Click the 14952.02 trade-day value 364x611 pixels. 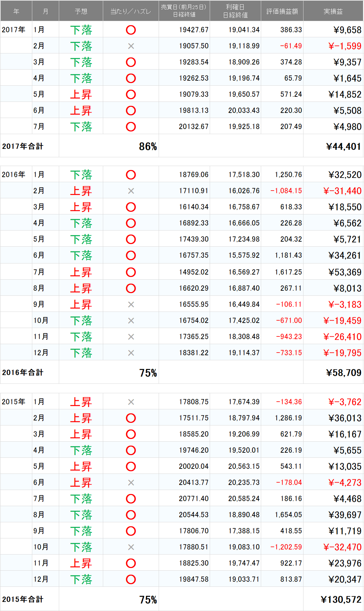tap(194, 272)
